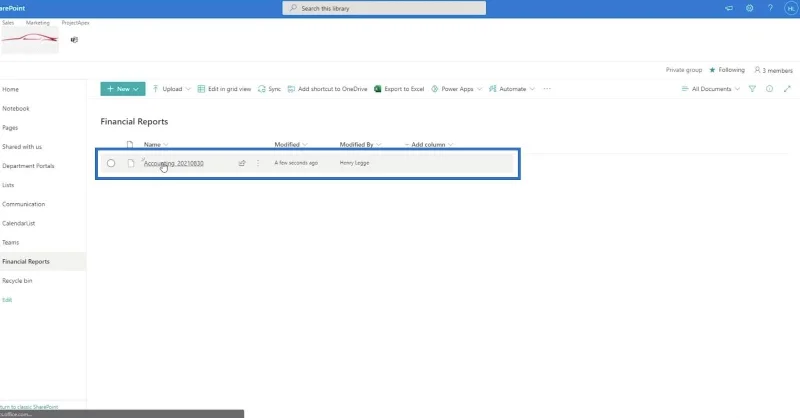Open Teams in the sidebar
Image resolution: width=800 pixels, height=418 pixels.
(10, 242)
